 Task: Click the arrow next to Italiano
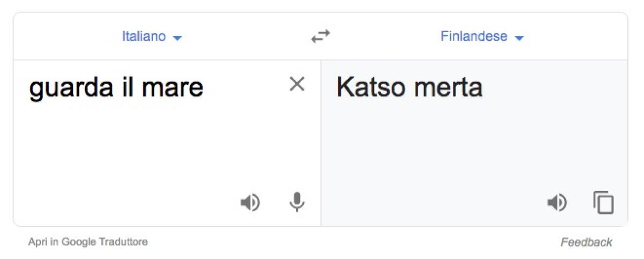[178, 38]
